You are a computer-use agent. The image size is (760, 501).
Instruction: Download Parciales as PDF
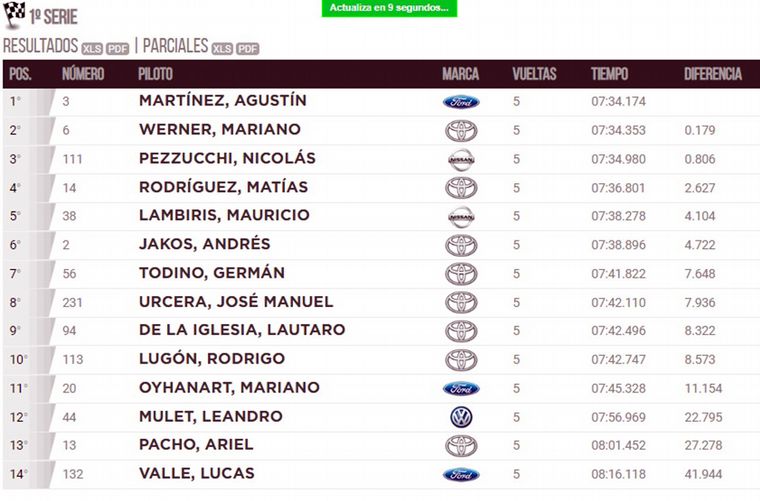tap(248, 47)
